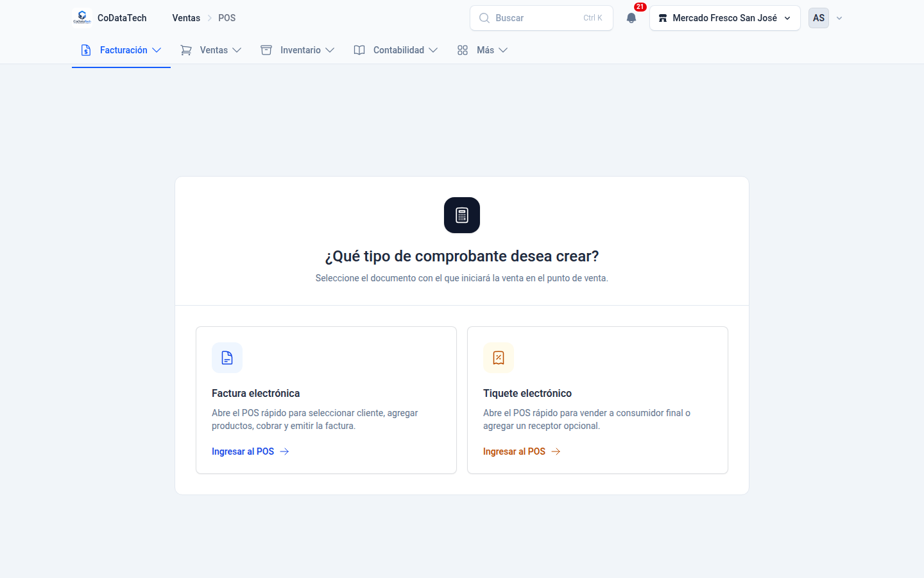Focus the Buscar search field
The height and width of the screenshot is (578, 924).
point(542,18)
